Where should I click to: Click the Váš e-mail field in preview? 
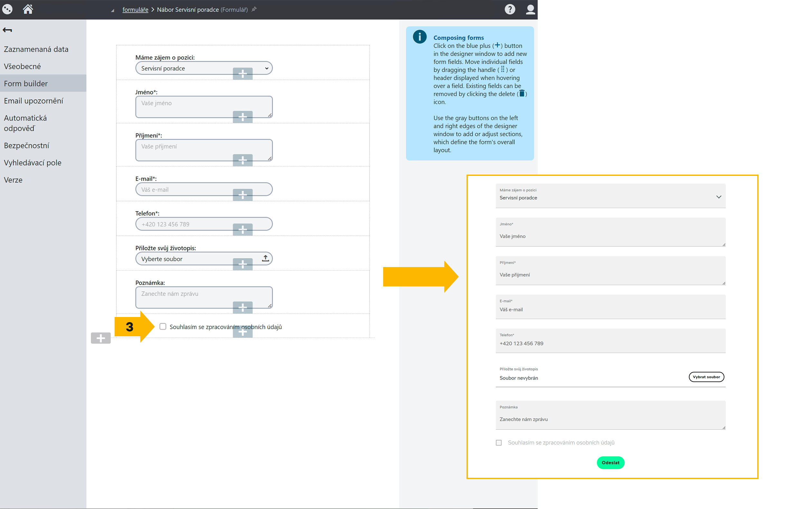[610, 307]
